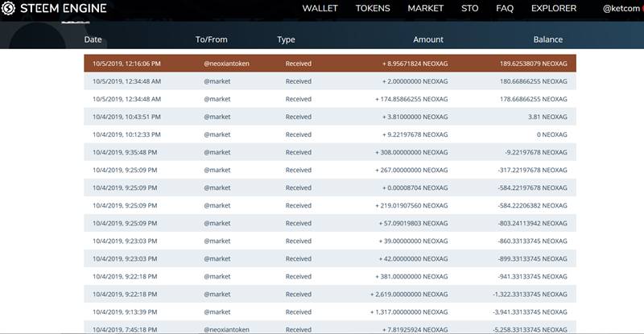The image size is (644, 334).
Task: Click the + 1,317.00000000 NEOXAG amount
Action: click(x=409, y=311)
